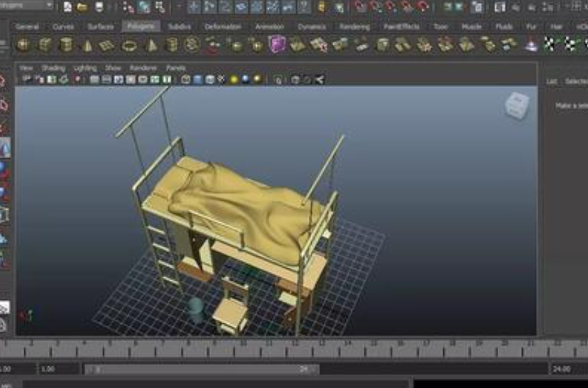Click the Open Scene folder icon
This screenshot has height=388, width=588.
[x=83, y=7]
